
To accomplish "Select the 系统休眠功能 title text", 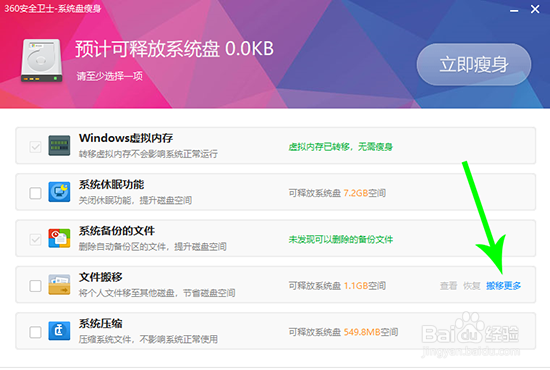I will click(x=112, y=184).
